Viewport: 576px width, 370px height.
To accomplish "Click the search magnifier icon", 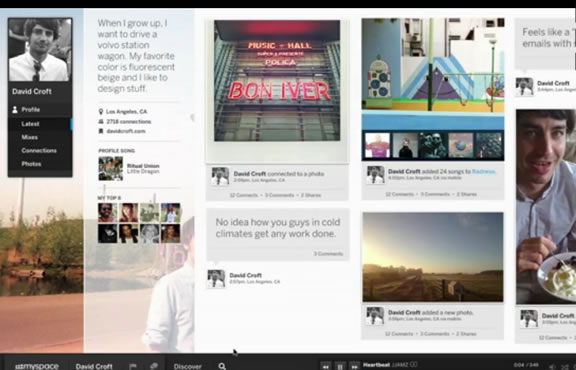I will coord(222,366).
